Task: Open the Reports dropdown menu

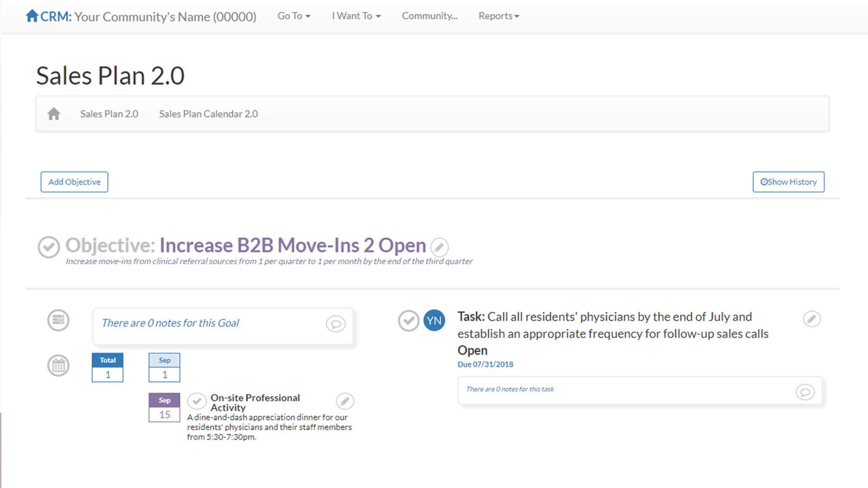Action: tap(499, 16)
